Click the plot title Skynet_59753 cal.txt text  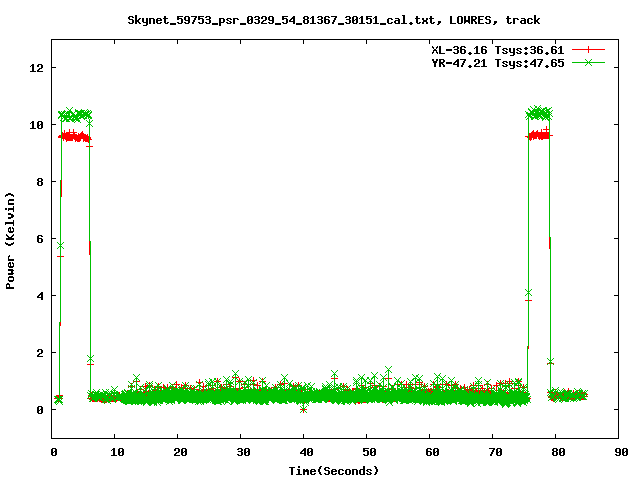pos(333,20)
